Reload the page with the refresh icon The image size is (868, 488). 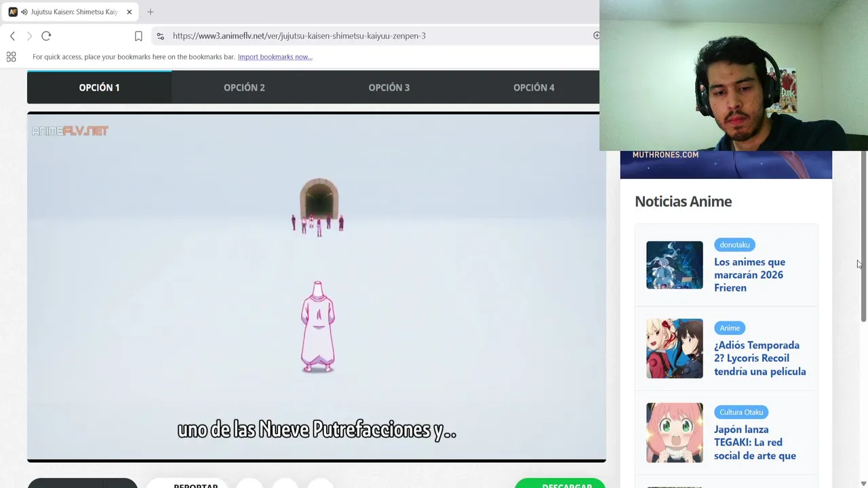tap(46, 36)
